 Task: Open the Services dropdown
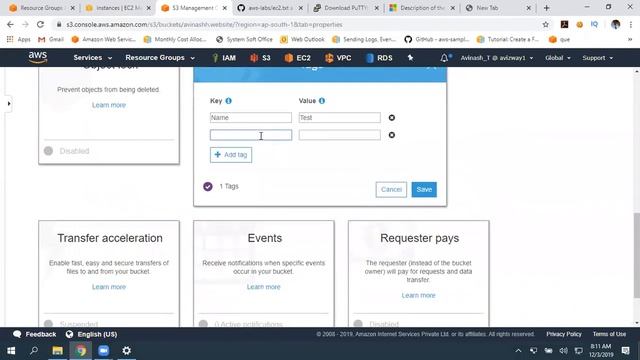tap(93, 58)
